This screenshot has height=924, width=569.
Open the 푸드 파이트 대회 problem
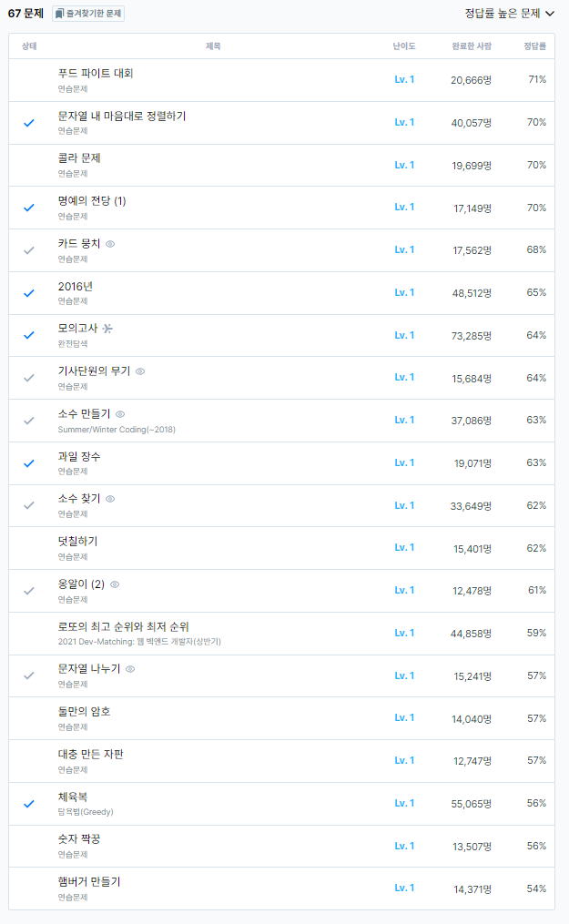(x=96, y=74)
